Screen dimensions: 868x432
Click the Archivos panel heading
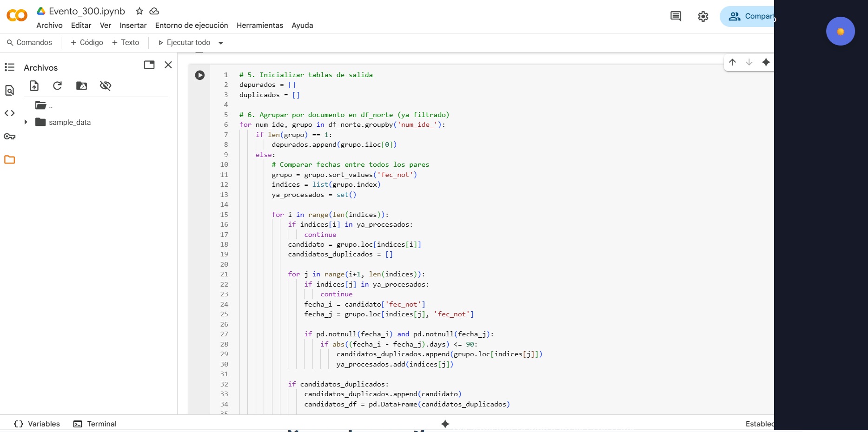click(41, 68)
